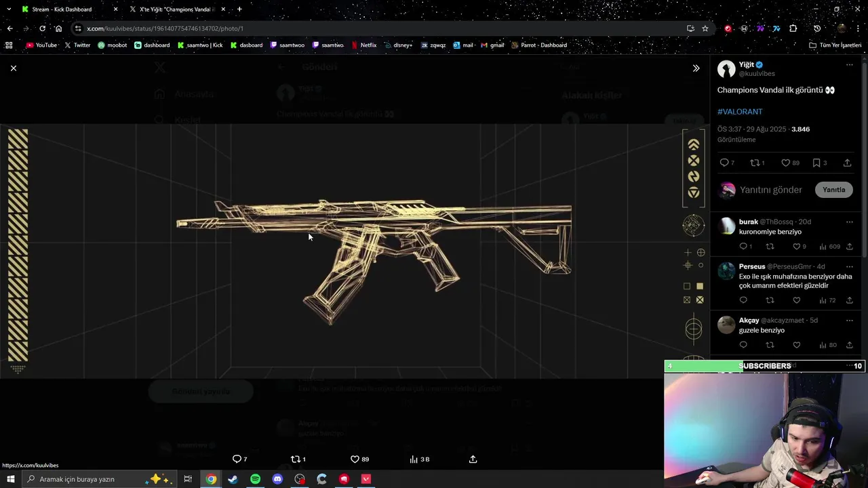Open the apps grid in bookmarks bar
The height and width of the screenshot is (488, 868).
(9, 45)
